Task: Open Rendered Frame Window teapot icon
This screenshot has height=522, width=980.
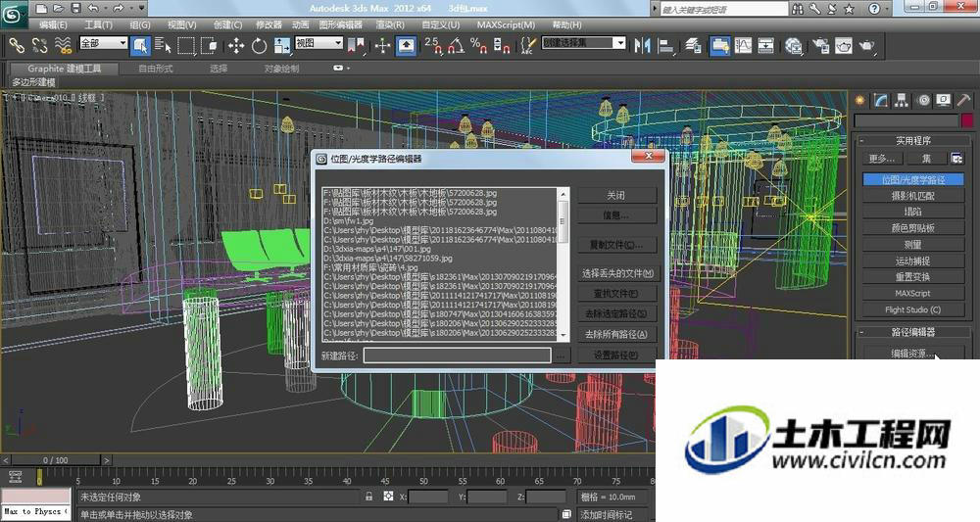Action: click(x=843, y=46)
